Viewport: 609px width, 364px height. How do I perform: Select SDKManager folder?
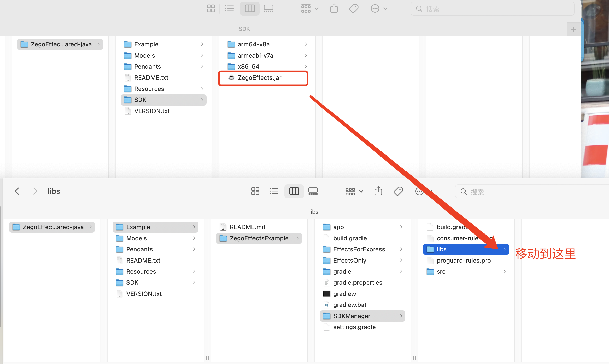click(x=363, y=316)
